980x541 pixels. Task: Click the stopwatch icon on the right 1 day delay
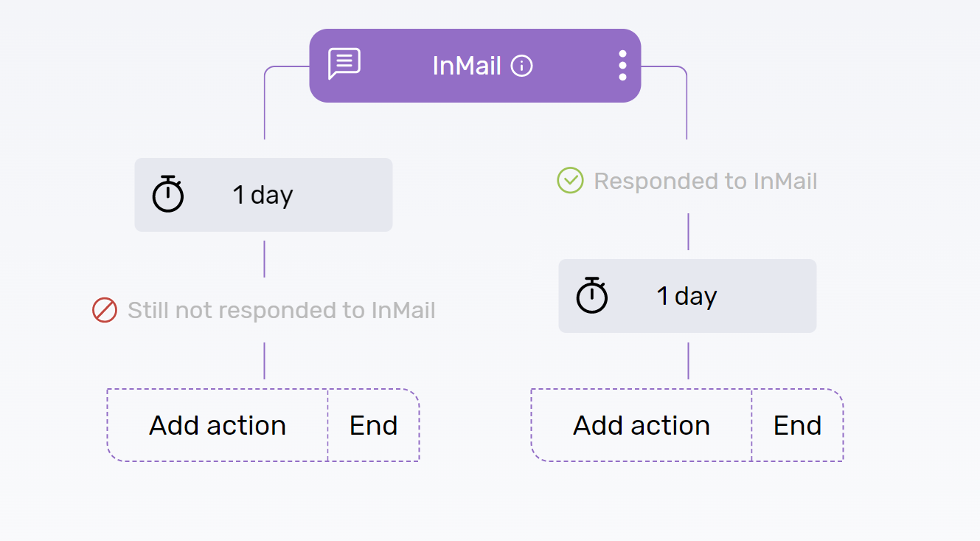pyautogui.click(x=592, y=295)
